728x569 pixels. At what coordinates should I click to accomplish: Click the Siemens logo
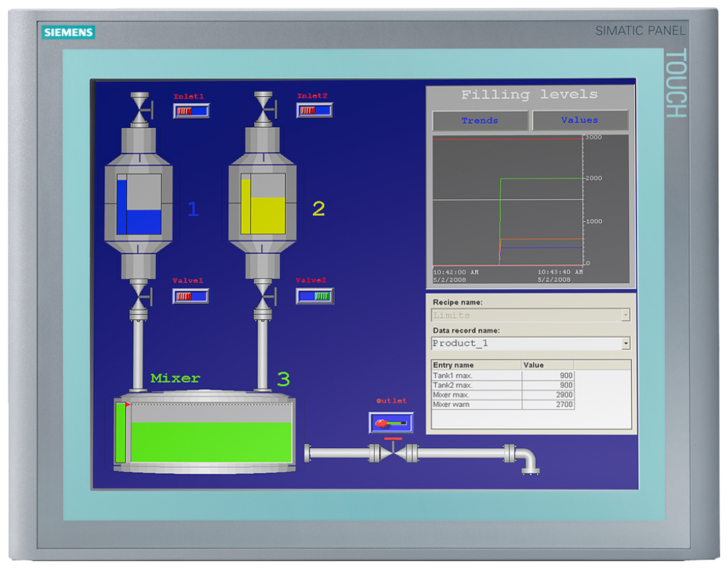click(68, 32)
